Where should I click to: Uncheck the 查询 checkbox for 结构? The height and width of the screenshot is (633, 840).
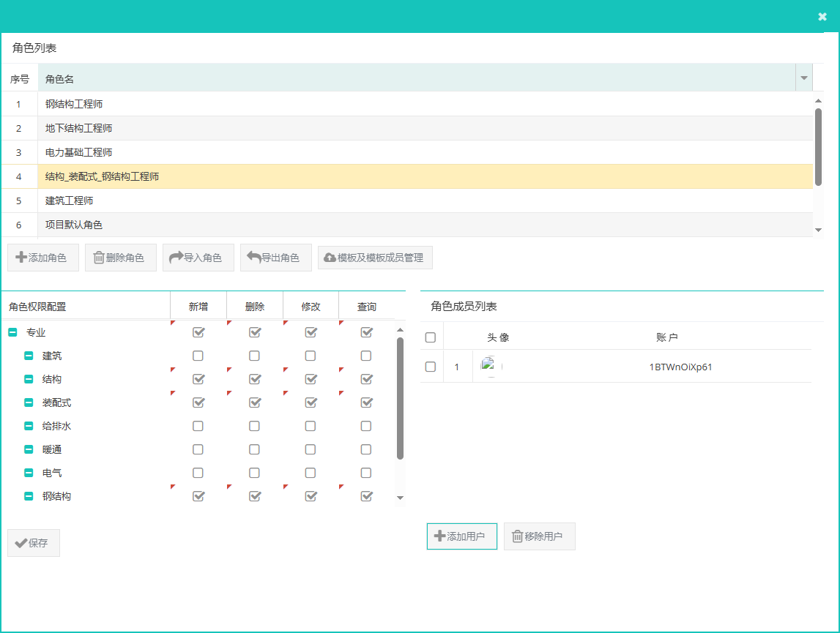[x=366, y=379]
